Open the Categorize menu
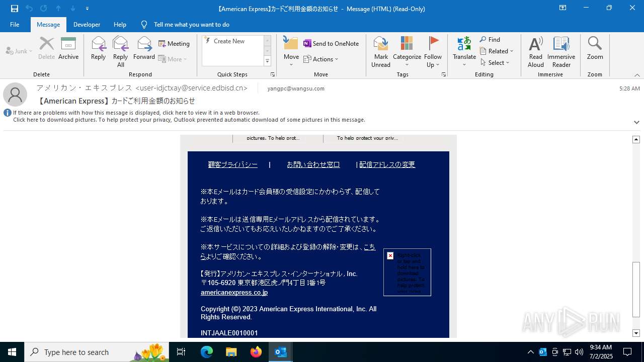Screen dimensions: 644x362 coord(407,51)
